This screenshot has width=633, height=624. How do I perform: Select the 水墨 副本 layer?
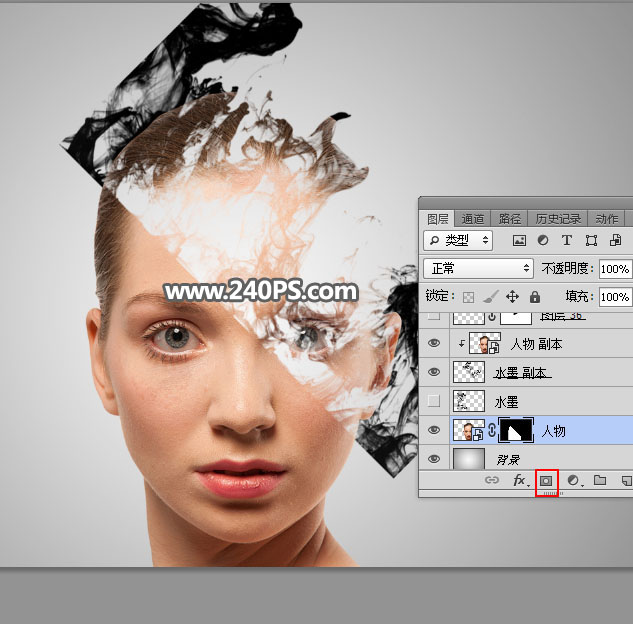(521, 373)
